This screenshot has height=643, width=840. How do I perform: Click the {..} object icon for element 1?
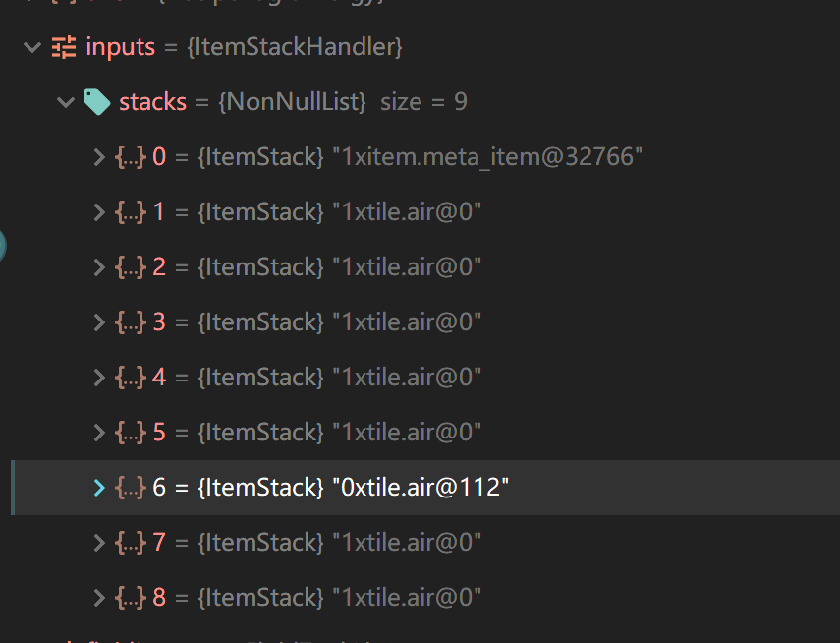tap(130, 211)
